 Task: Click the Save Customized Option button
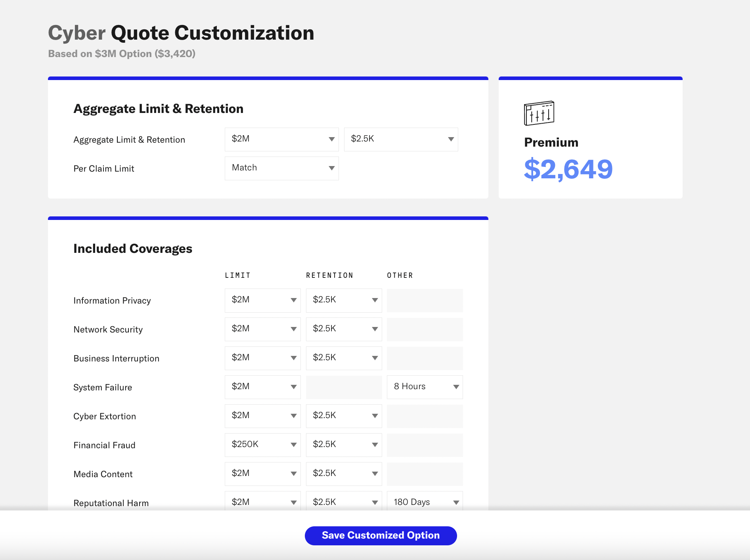click(x=381, y=535)
